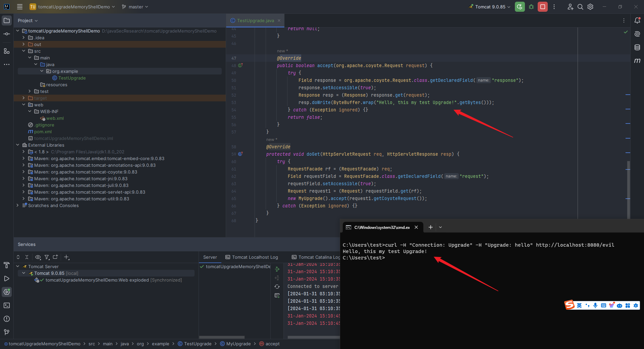
Task: Collapse External Libraries node
Action: (x=17, y=145)
